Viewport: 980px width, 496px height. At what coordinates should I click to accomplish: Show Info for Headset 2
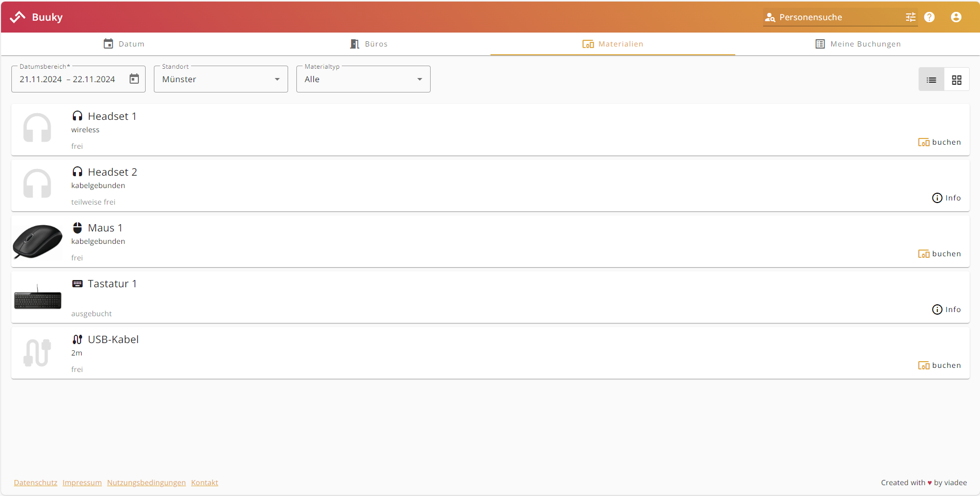(946, 198)
